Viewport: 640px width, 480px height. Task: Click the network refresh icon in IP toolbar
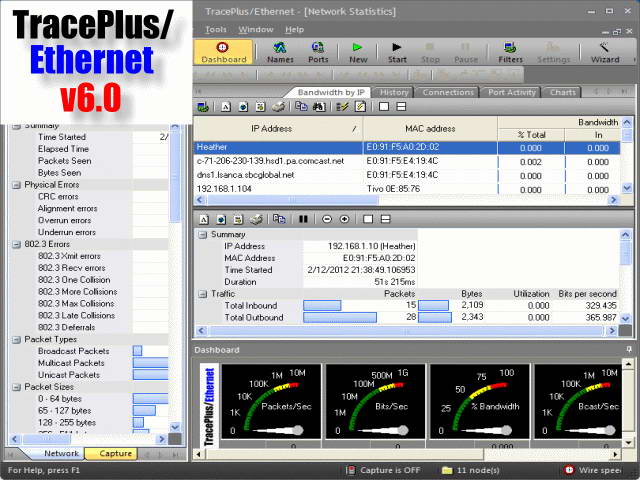pos(203,107)
